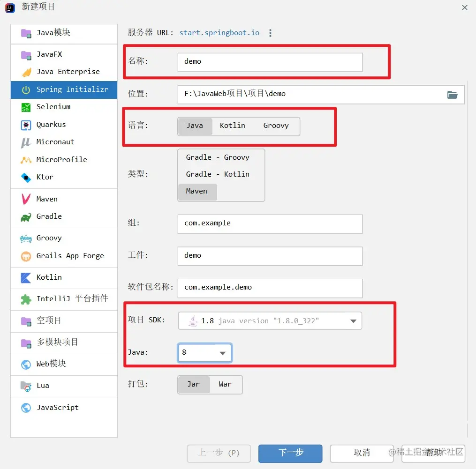Click the Lua folder icon

tap(26, 386)
